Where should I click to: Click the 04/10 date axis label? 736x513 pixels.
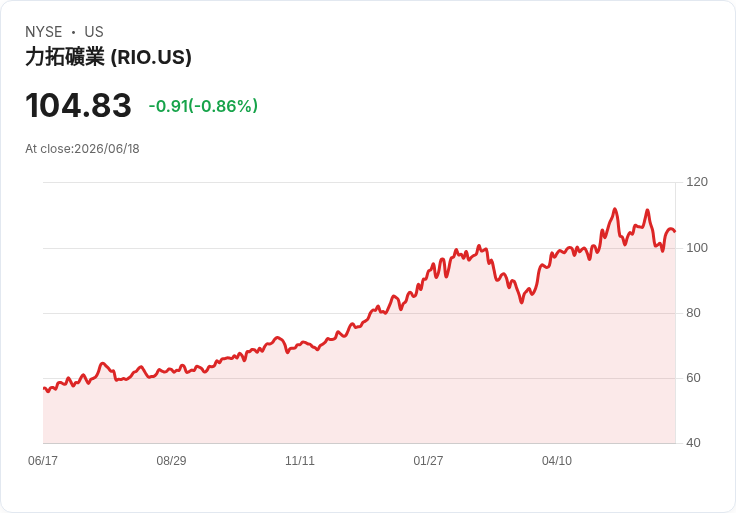point(557,461)
